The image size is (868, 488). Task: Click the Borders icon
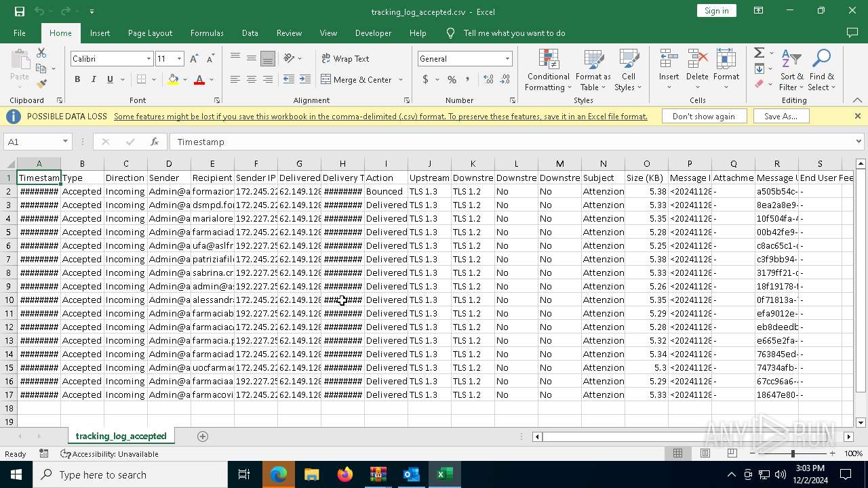(x=141, y=79)
